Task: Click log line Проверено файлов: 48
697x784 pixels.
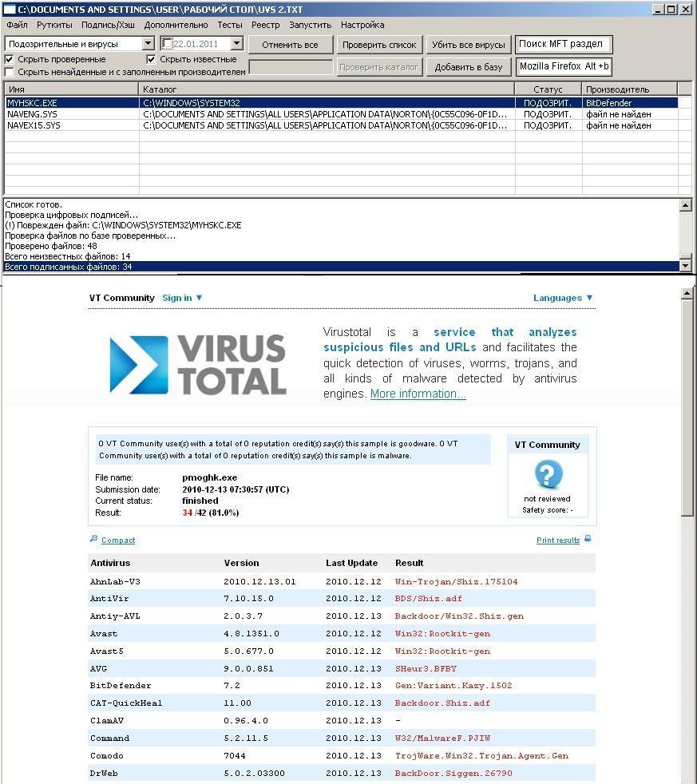Action: tap(51, 246)
